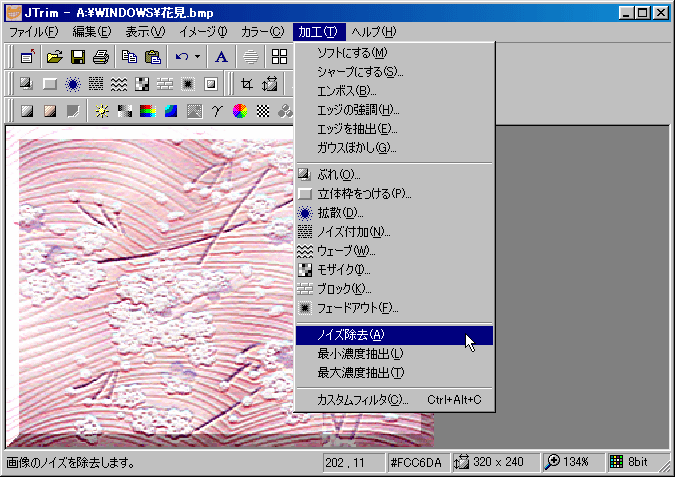Click the 3D frame toolbar icon
This screenshot has width=675, height=477.
(50, 84)
